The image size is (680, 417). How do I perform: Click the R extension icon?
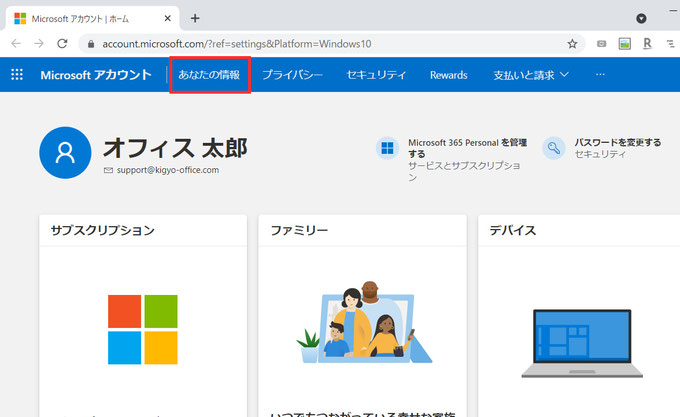647,44
